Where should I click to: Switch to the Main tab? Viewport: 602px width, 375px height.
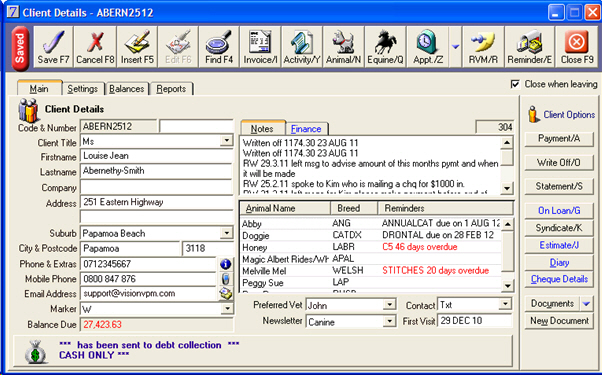pyautogui.click(x=39, y=89)
